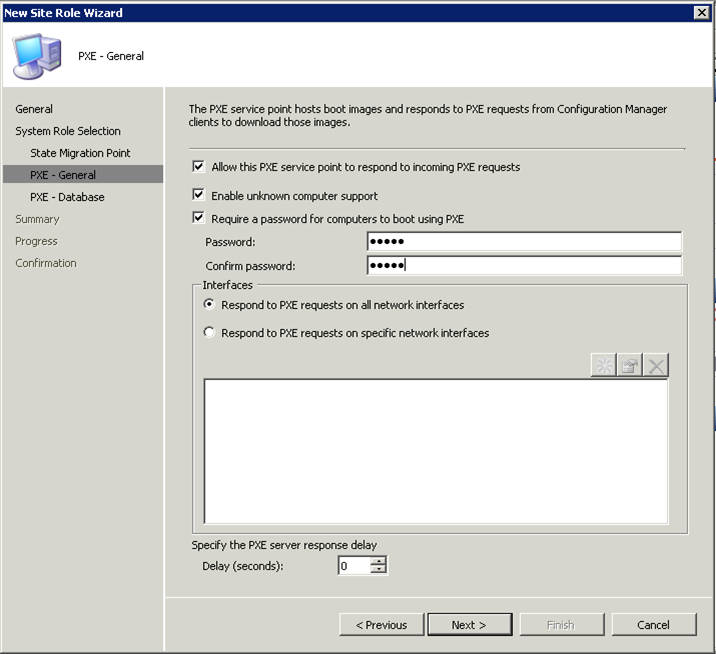
Task: Click the disabled Finish button
Action: click(562, 625)
